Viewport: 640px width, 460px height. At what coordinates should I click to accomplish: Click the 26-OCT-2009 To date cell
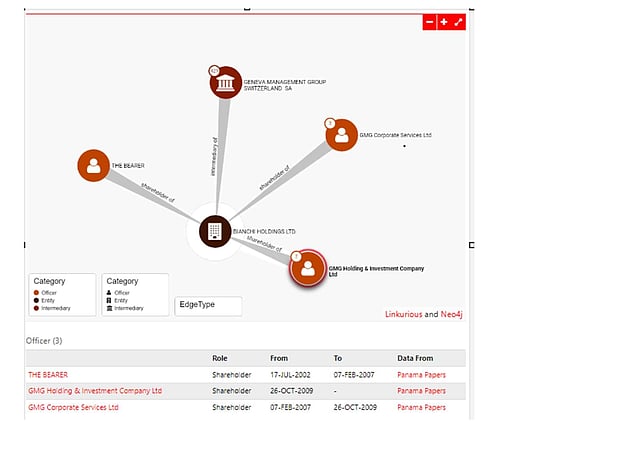[x=355, y=407]
